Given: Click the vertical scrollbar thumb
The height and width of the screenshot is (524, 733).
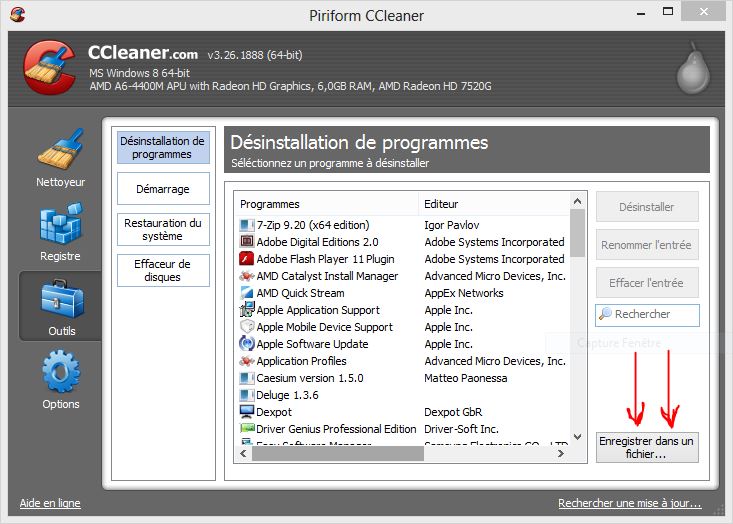Looking at the screenshot, I should click(577, 233).
